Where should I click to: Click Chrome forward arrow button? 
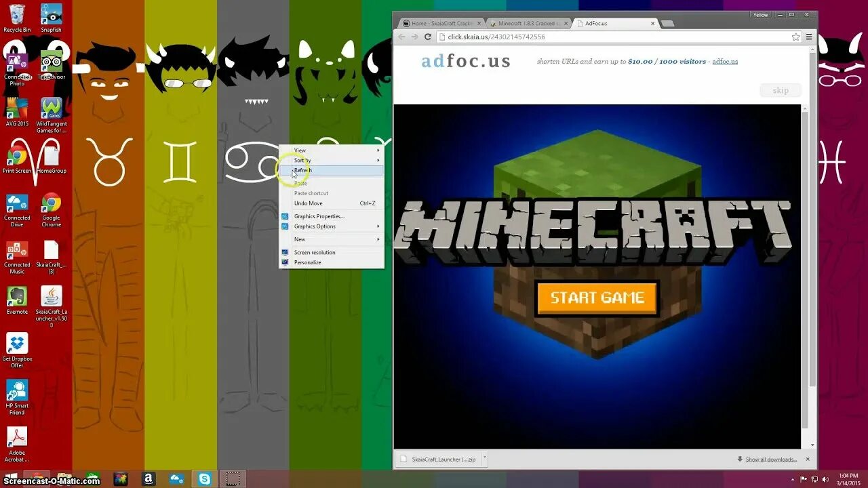[414, 37]
